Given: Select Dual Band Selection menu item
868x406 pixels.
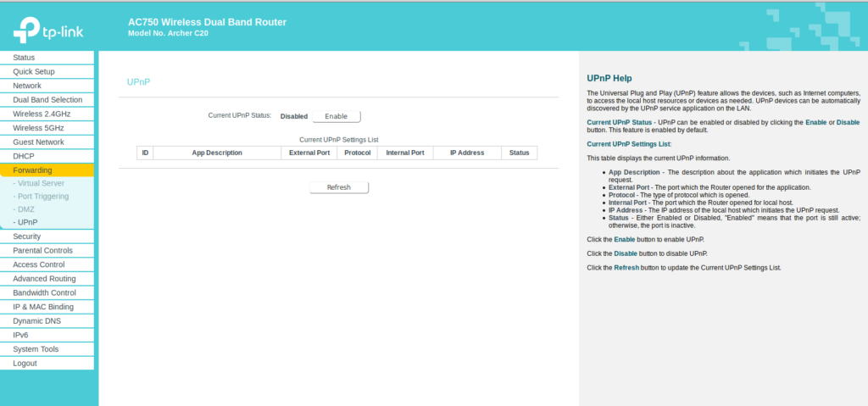Looking at the screenshot, I should tap(47, 100).
